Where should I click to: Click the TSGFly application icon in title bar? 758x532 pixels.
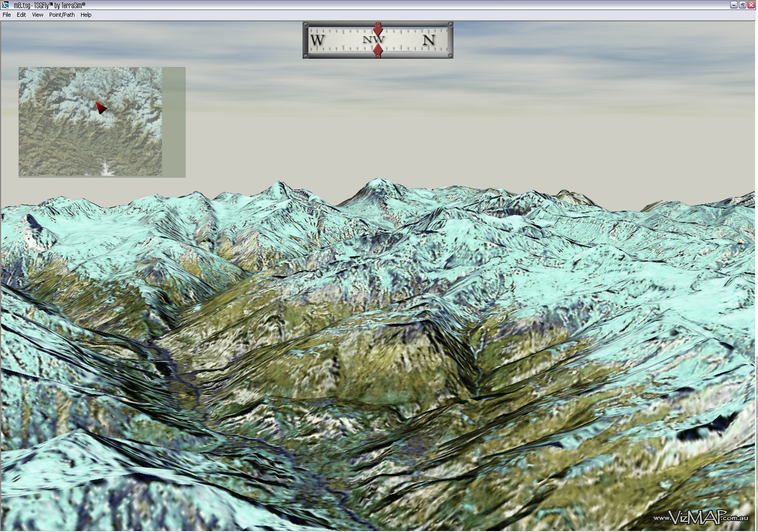pos(6,5)
